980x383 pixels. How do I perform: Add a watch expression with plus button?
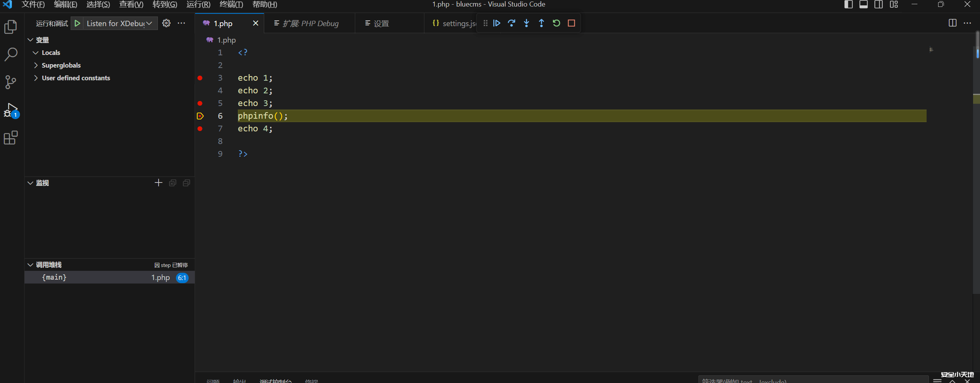(x=158, y=183)
